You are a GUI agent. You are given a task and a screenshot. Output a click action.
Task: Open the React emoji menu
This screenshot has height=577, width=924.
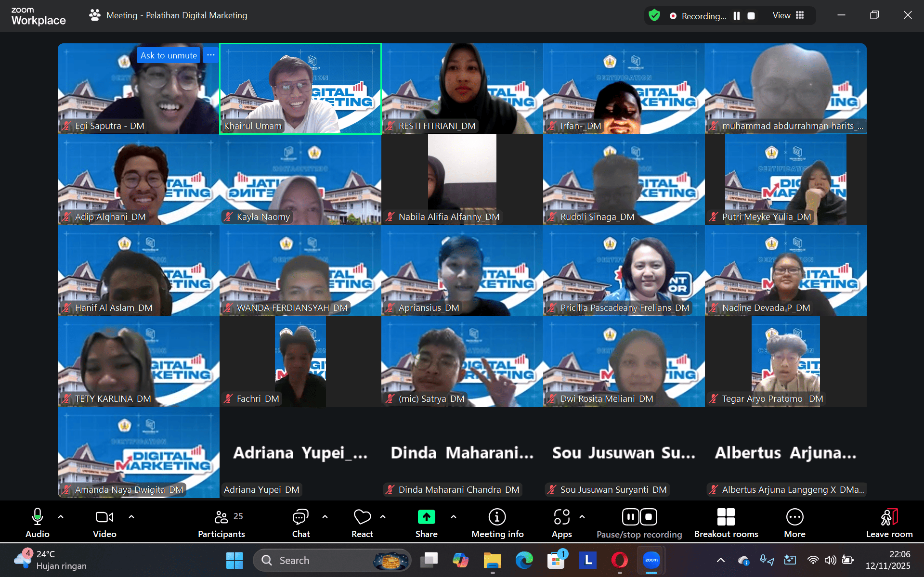coord(362,523)
